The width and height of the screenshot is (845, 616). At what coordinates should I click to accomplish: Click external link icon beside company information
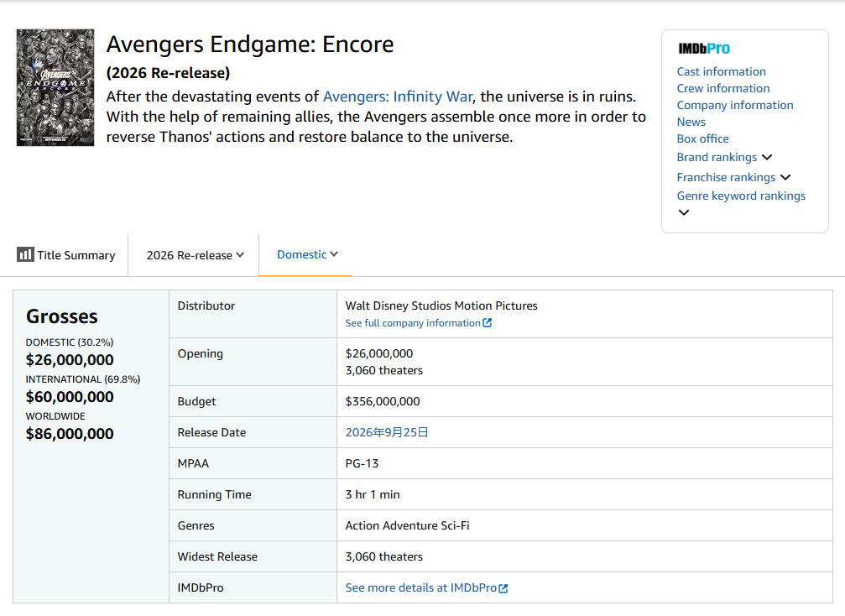point(488,323)
